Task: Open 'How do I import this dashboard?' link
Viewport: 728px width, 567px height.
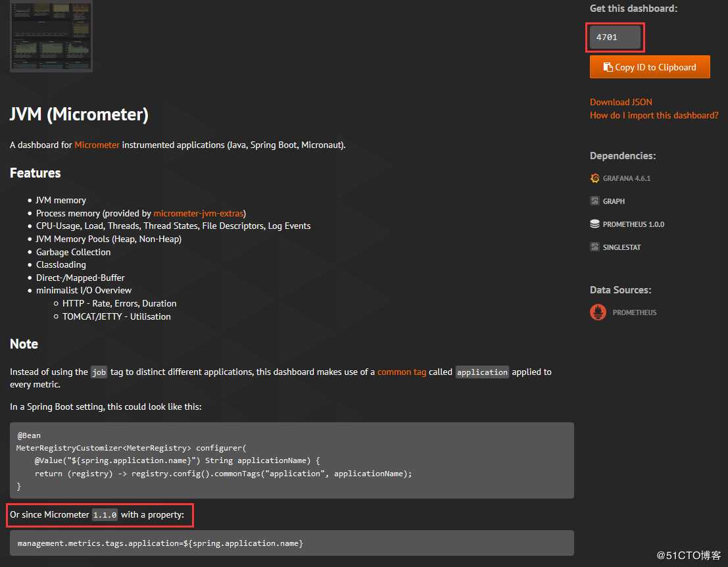Action: (x=654, y=115)
